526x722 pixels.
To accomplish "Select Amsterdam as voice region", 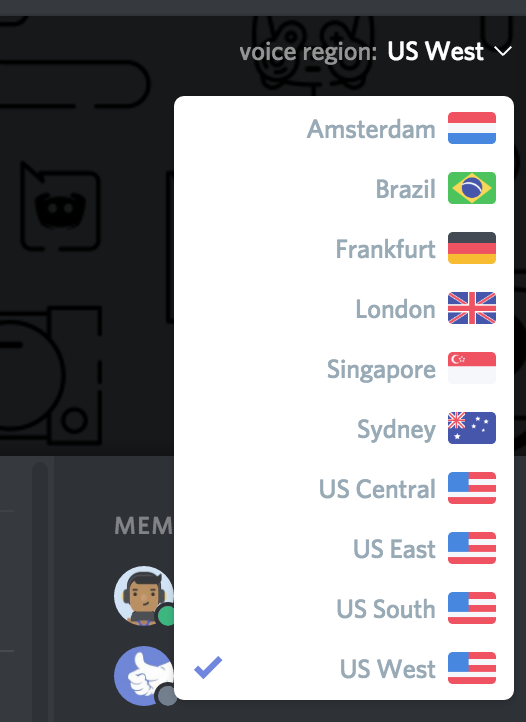I will tap(344, 128).
